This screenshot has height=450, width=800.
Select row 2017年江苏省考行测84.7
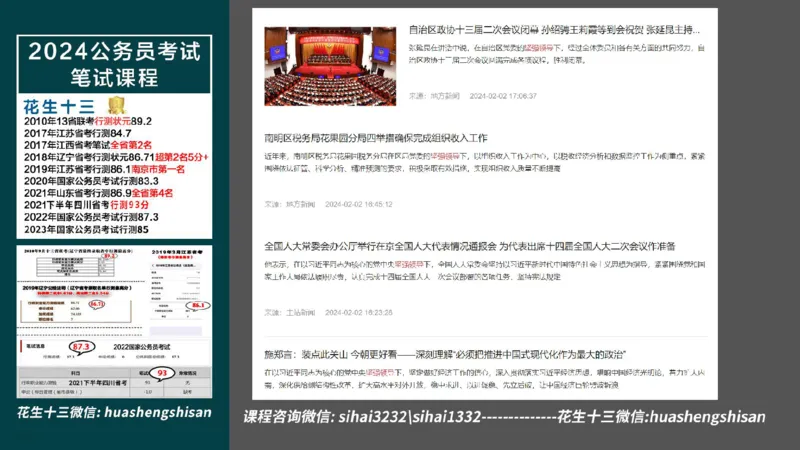[x=78, y=133]
